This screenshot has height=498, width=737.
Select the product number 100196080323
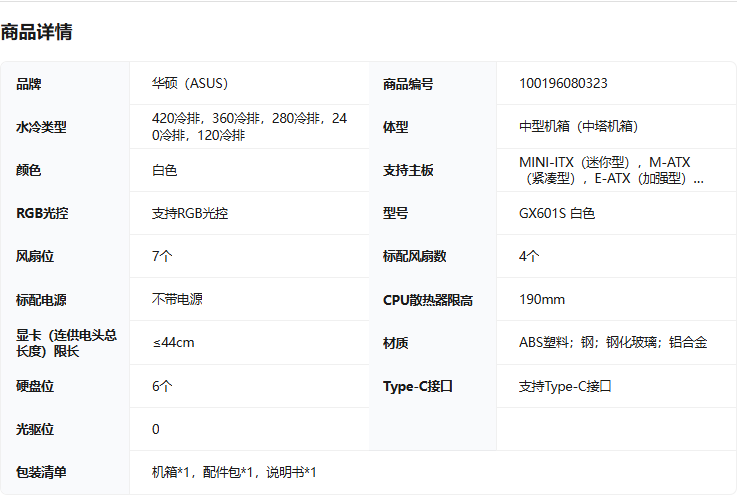(563, 84)
